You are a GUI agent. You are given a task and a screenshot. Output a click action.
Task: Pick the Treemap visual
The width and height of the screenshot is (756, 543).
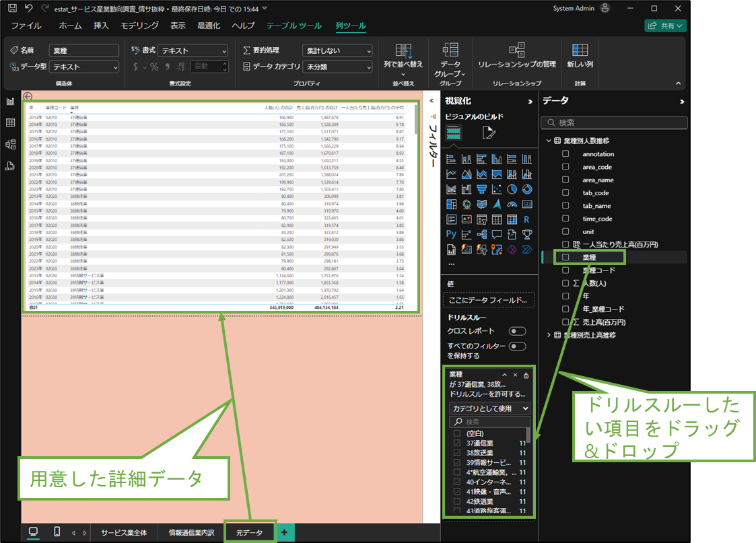point(451,205)
